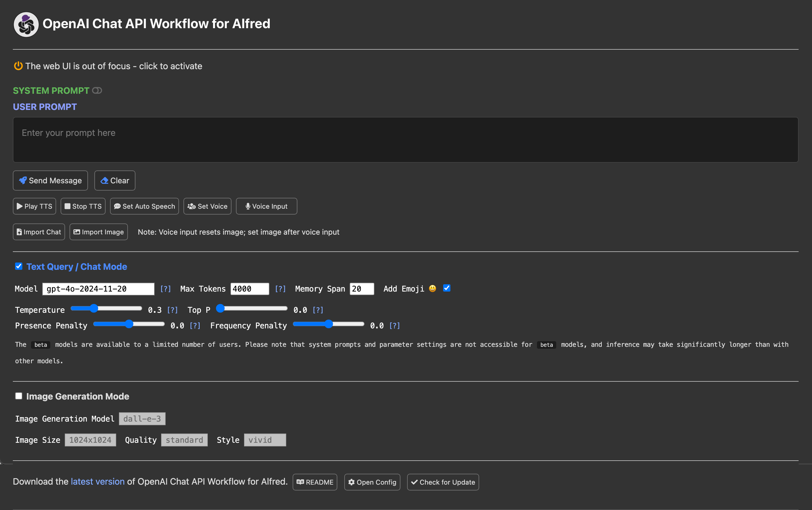Click the USER PROMPT heading text
This screenshot has width=812, height=510.
pos(45,107)
